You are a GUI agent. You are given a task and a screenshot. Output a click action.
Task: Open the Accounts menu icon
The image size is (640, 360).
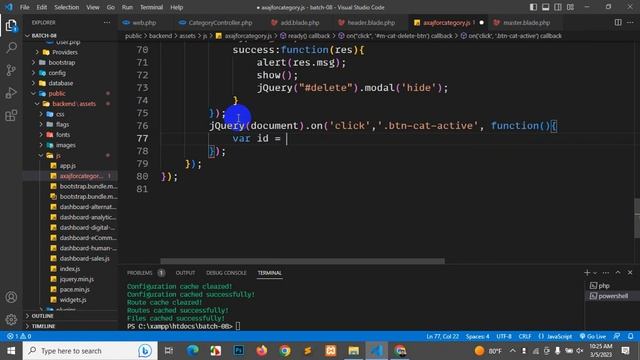coord(11,297)
